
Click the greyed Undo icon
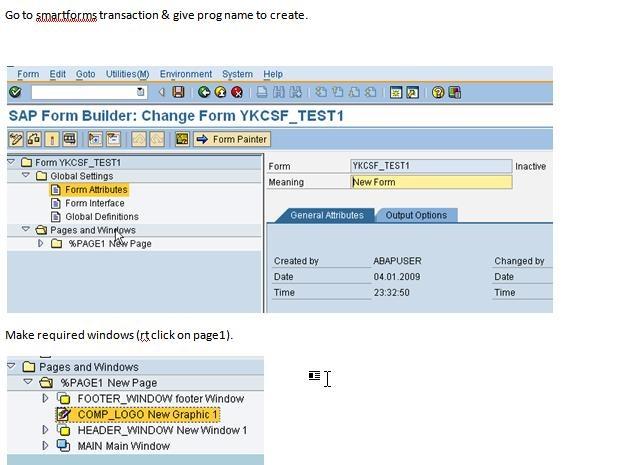click(x=139, y=139)
